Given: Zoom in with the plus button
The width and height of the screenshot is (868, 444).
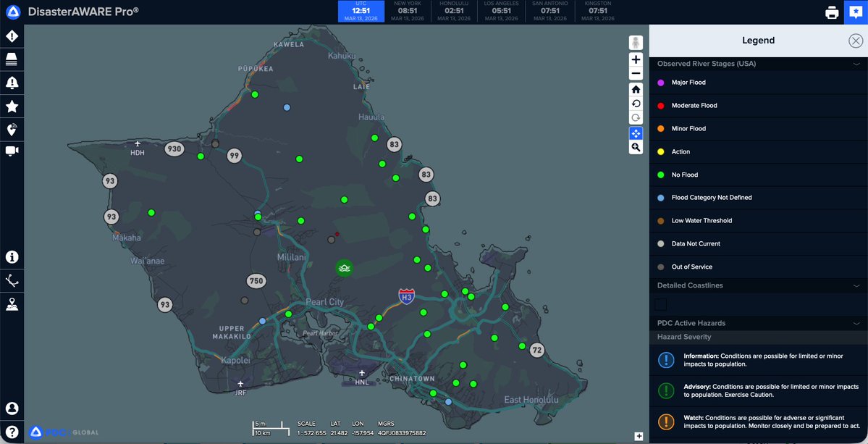Looking at the screenshot, I should (x=636, y=59).
